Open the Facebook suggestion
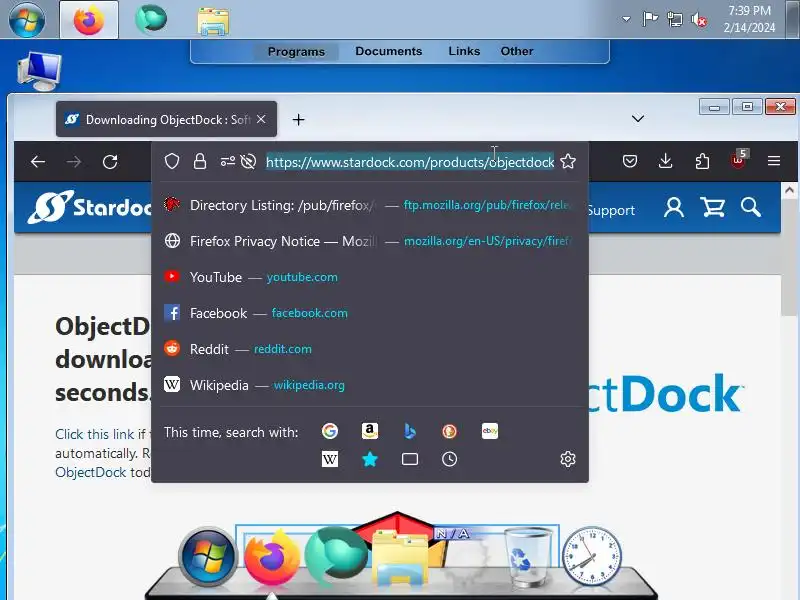Viewport: 800px width, 600px height. [370, 313]
